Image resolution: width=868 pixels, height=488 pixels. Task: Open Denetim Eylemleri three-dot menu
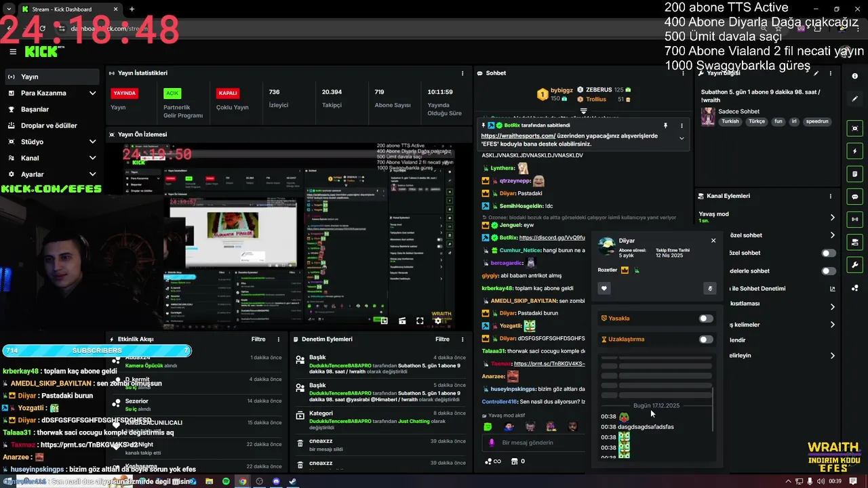[x=463, y=339]
